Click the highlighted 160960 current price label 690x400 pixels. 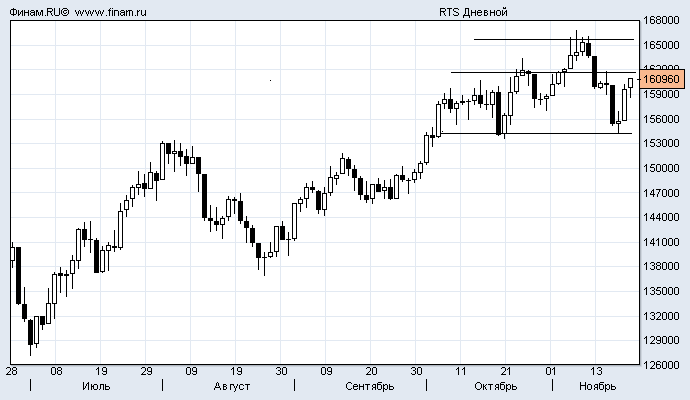coord(661,79)
